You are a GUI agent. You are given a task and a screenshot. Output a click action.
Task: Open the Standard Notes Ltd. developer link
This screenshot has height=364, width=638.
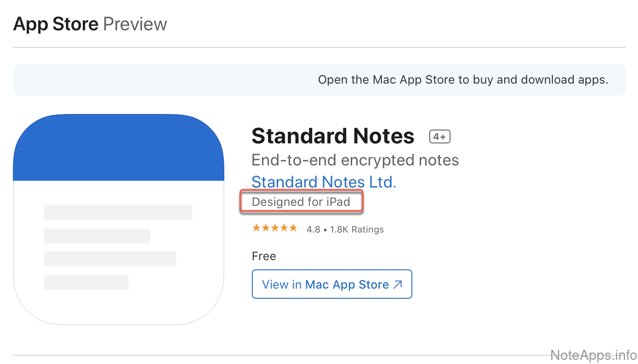click(x=324, y=182)
